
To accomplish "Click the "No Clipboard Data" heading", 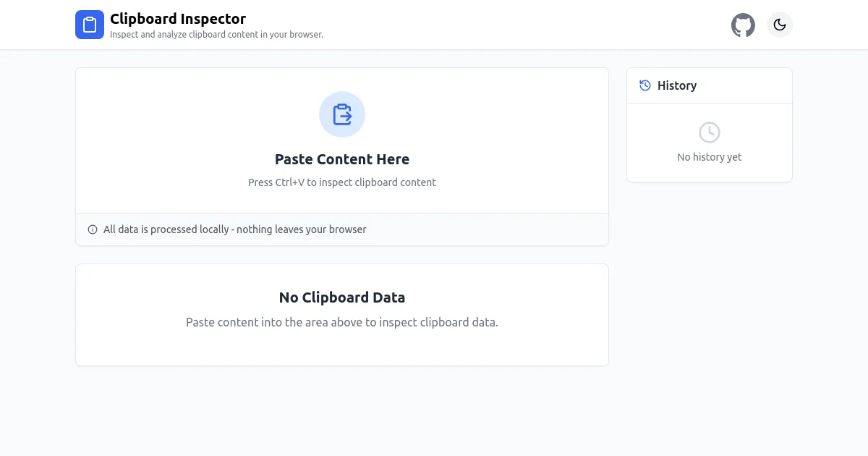I will [342, 297].
